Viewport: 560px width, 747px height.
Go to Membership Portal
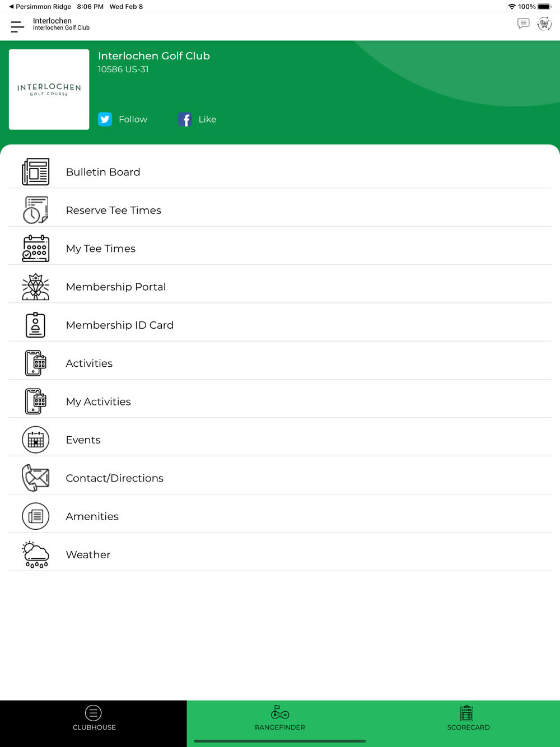[280, 287]
